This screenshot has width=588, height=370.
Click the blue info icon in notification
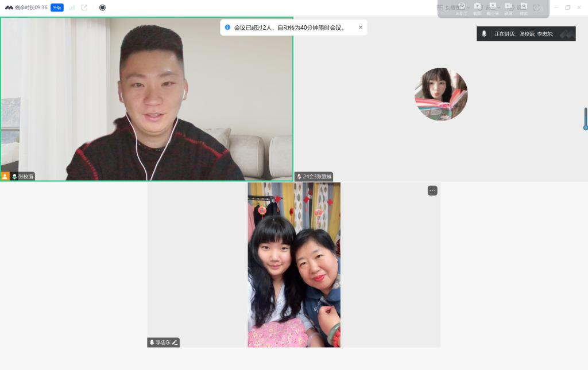pyautogui.click(x=227, y=28)
